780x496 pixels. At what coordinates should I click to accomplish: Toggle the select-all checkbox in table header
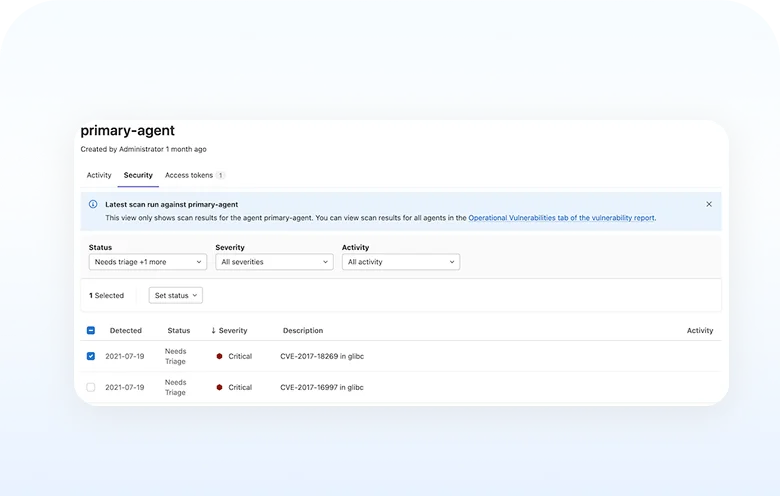tap(91, 331)
